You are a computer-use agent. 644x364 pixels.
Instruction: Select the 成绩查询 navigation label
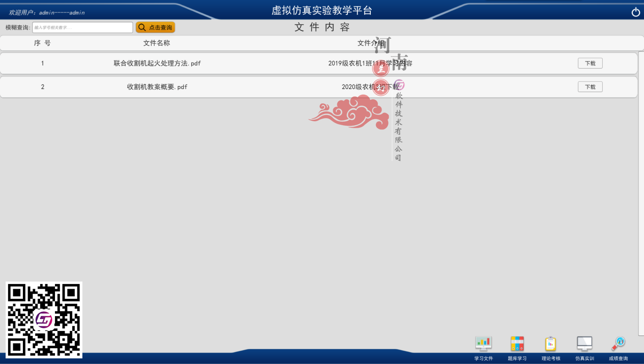click(618, 357)
